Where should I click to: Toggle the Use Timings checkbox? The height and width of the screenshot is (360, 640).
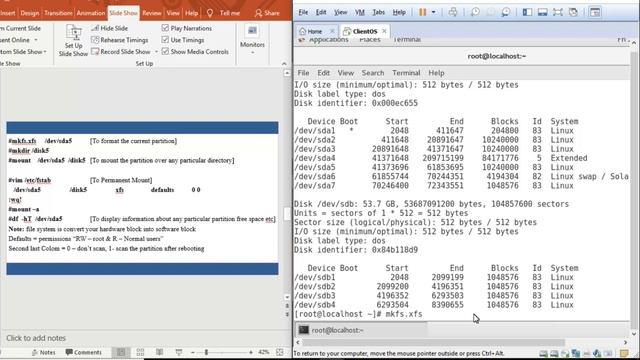coord(165,40)
